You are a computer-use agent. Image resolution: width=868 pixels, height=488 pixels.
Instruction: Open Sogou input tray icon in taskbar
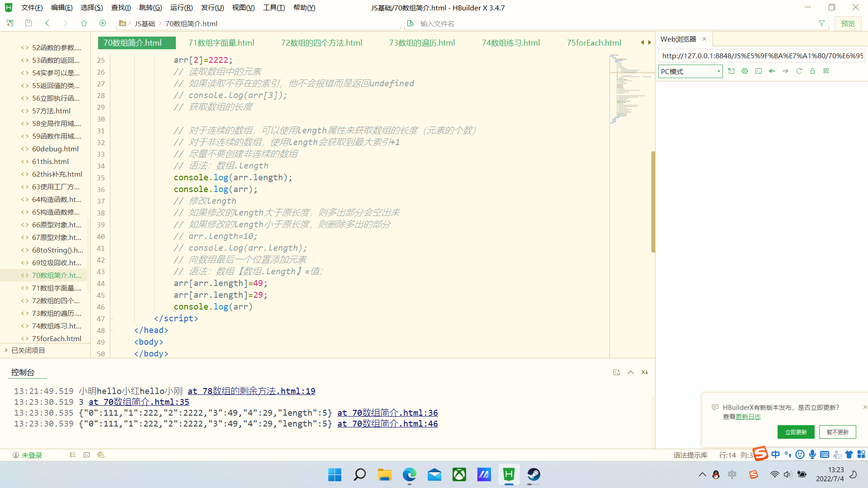(x=753, y=474)
